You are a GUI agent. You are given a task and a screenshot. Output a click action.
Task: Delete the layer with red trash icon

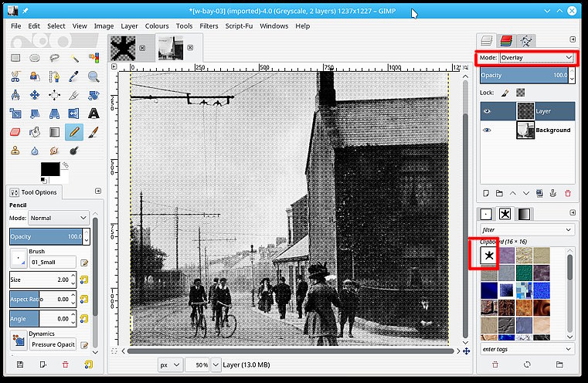[x=568, y=192]
